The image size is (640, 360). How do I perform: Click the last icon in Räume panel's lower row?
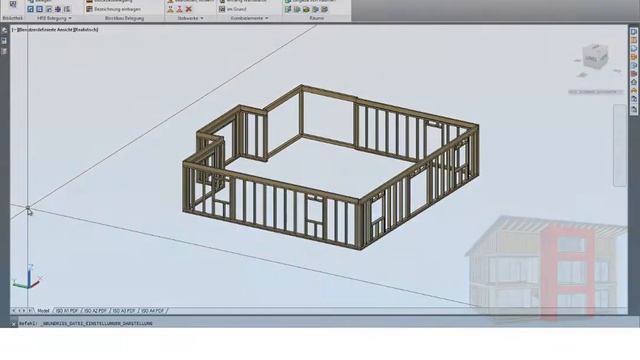coord(324,9)
